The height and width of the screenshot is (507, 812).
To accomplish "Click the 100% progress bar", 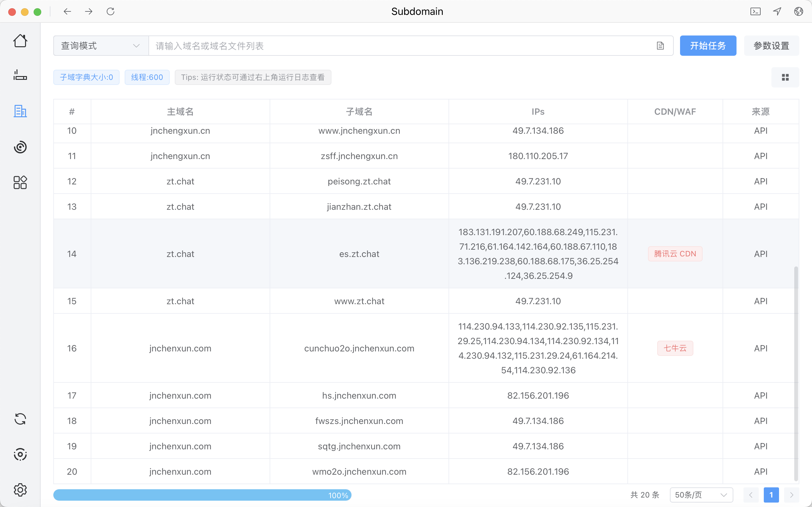I will point(202,495).
